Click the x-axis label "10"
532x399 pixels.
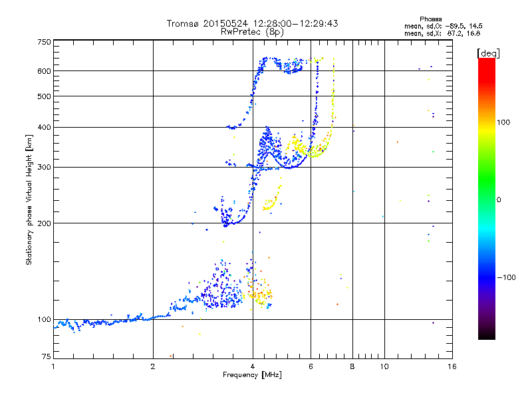384,366
